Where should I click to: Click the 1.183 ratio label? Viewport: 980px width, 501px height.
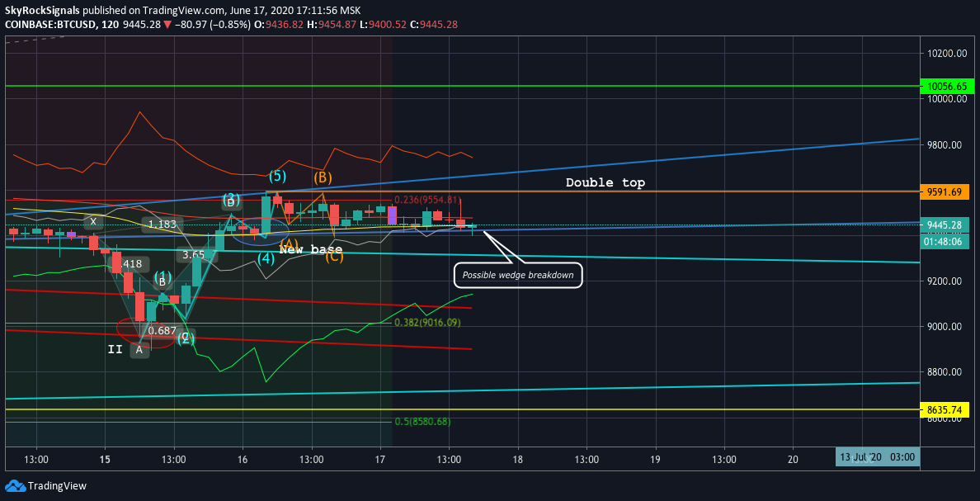pos(163,225)
